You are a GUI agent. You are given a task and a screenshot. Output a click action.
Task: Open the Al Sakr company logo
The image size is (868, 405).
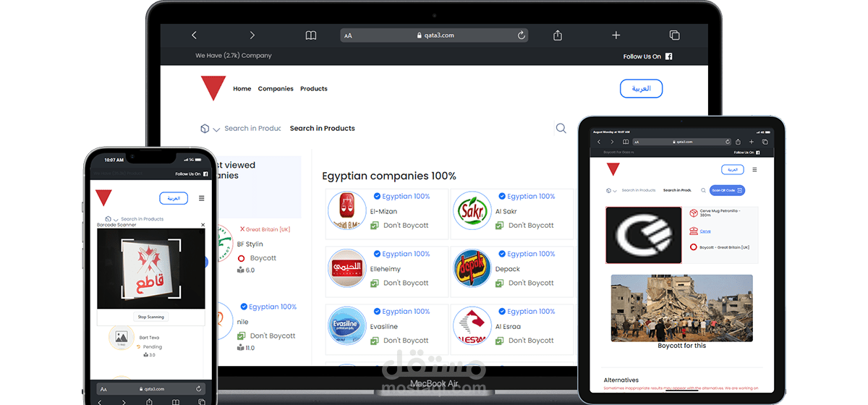coord(472,210)
